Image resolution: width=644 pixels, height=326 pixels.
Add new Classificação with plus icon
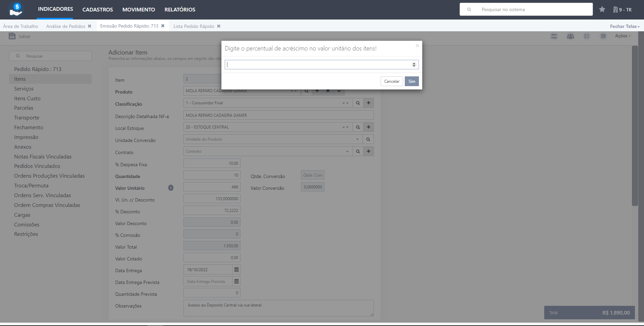(369, 103)
